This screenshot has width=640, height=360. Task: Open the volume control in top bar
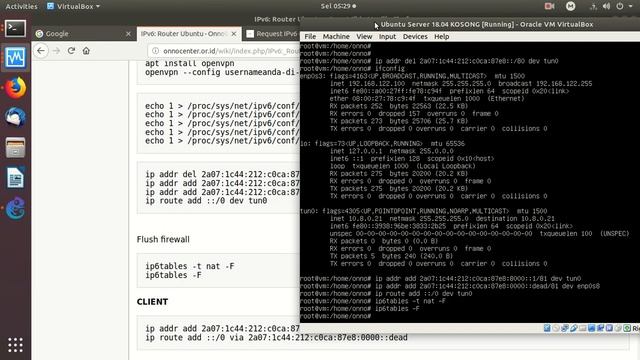(x=607, y=6)
